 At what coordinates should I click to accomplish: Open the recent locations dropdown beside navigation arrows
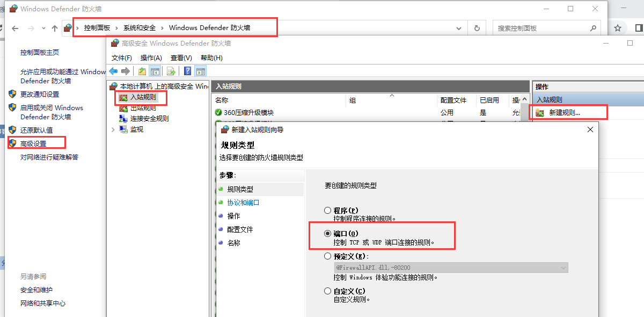pos(43,28)
